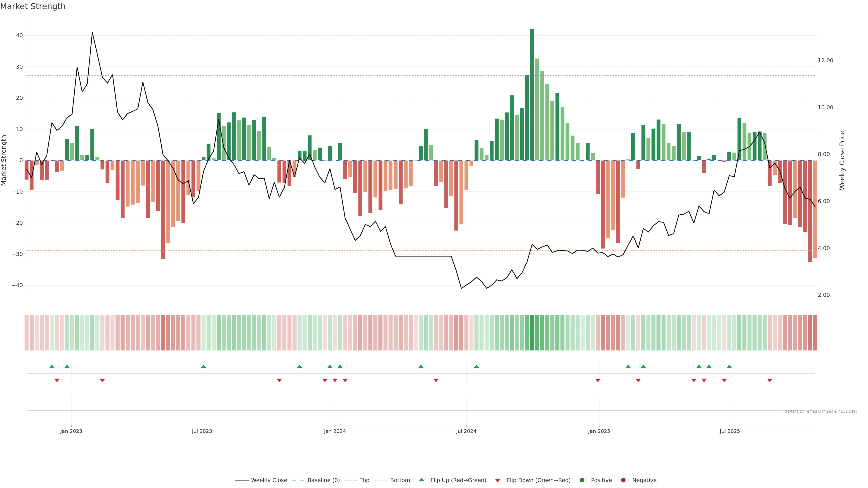Toggle the 'Baseline (0)' legend entry text
868x488 pixels.
coord(323,480)
